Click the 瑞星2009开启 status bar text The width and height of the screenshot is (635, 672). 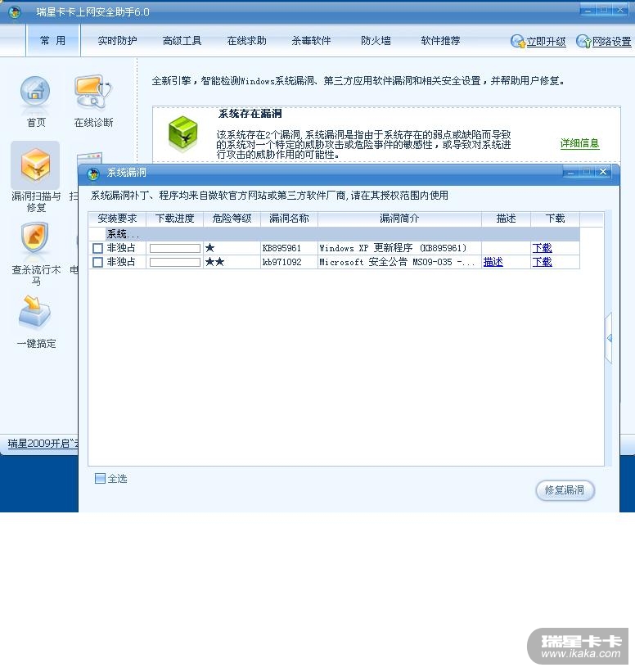click(x=43, y=444)
